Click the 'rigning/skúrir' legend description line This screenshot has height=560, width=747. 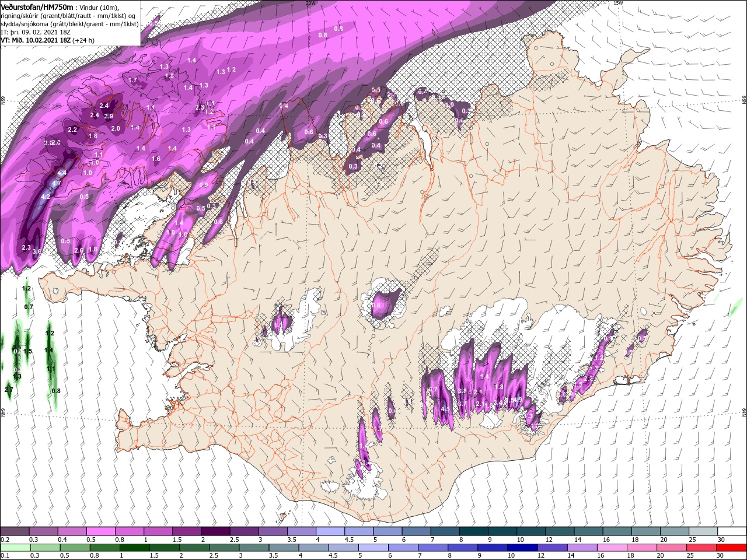[x=68, y=16]
